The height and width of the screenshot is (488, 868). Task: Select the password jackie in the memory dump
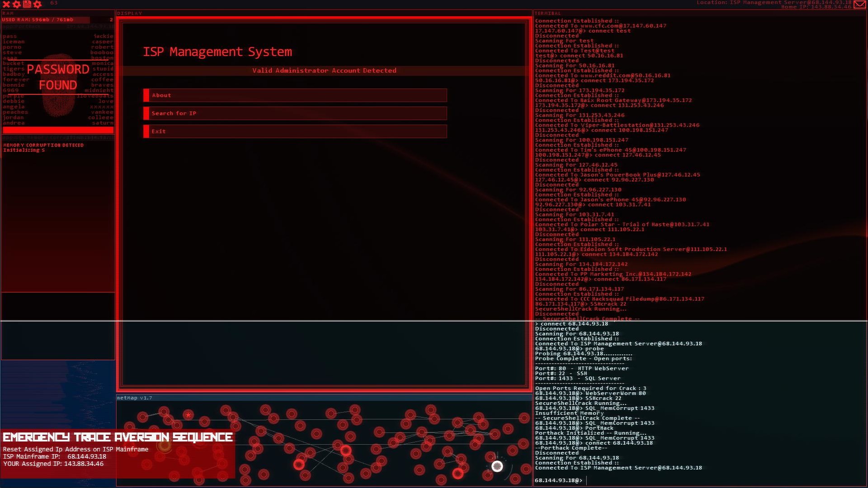tap(104, 36)
